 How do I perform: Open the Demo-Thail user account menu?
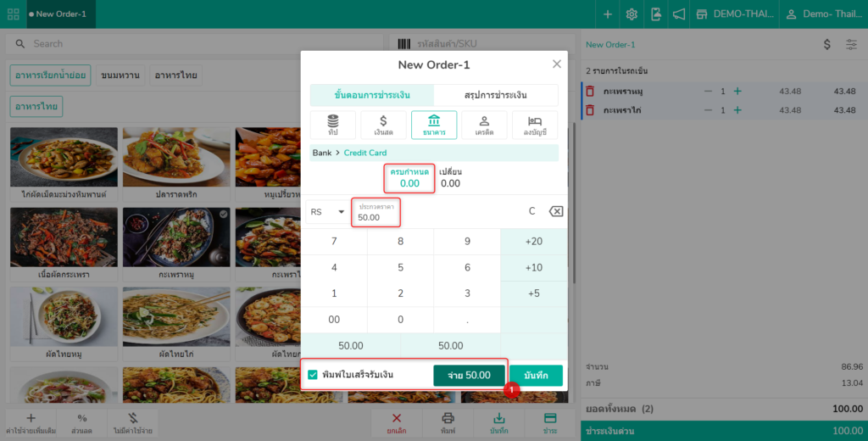point(824,14)
